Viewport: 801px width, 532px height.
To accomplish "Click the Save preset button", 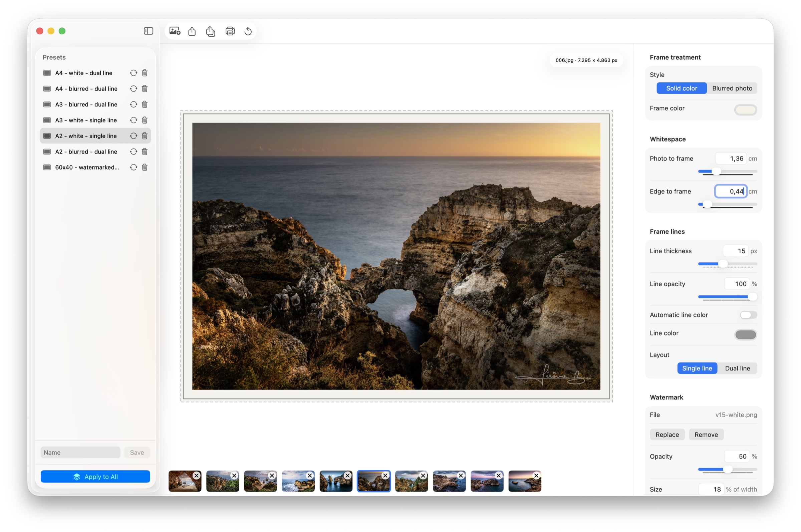I will (137, 452).
